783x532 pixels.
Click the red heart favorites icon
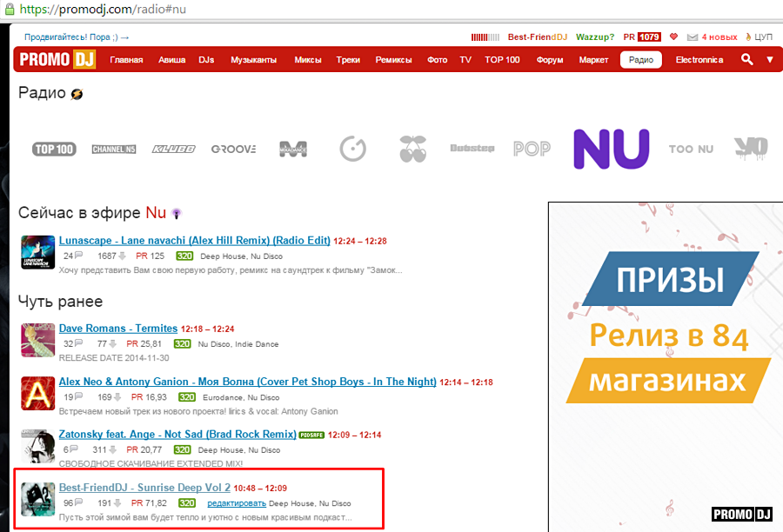click(x=673, y=37)
